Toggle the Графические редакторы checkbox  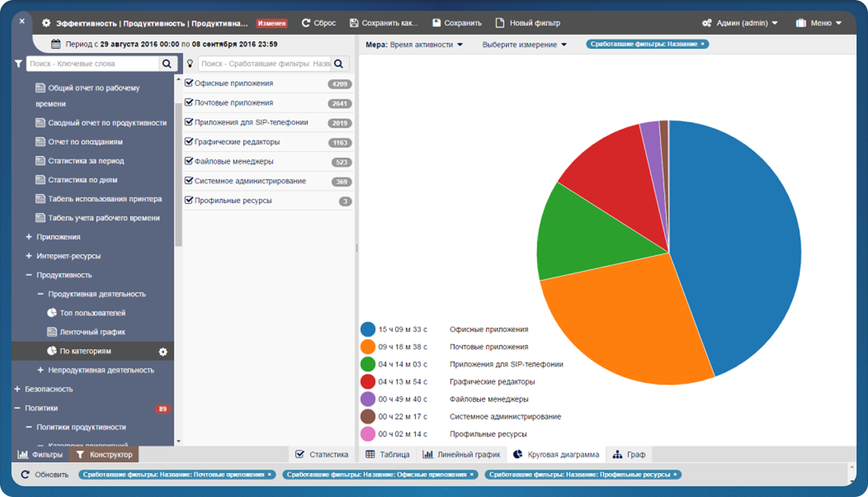coord(189,142)
